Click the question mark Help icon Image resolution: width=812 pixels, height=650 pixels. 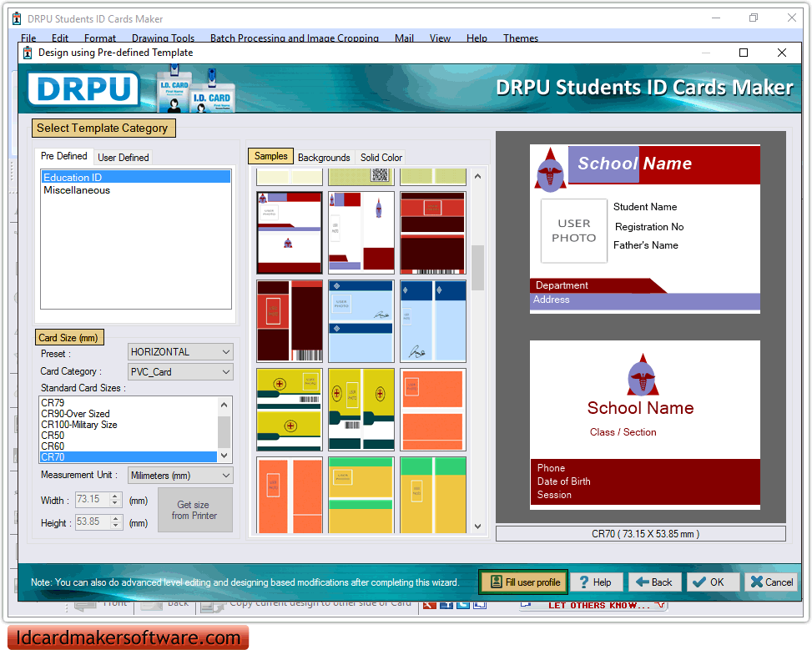[583, 582]
